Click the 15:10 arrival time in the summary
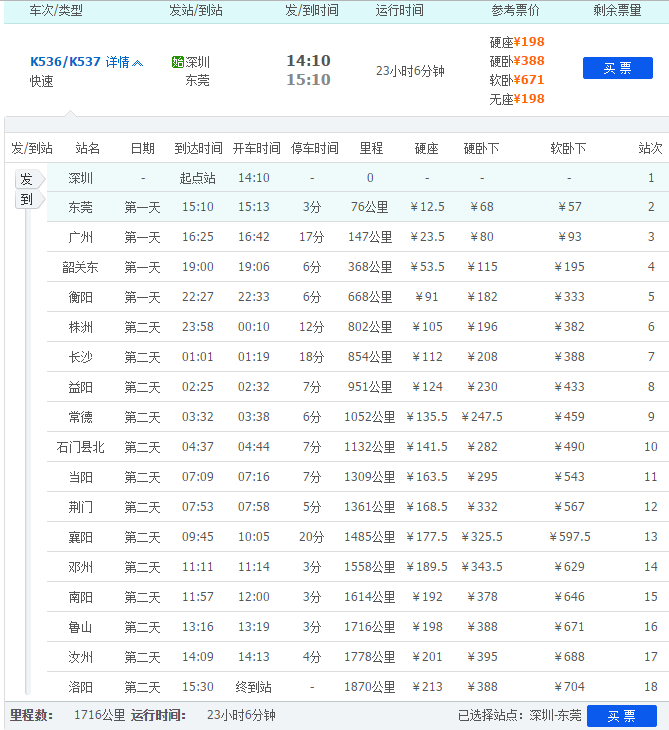669x730 pixels. (x=308, y=80)
